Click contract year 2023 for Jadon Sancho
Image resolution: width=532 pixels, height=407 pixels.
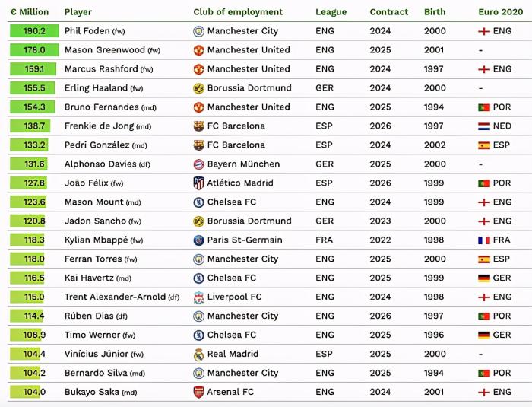click(x=381, y=221)
